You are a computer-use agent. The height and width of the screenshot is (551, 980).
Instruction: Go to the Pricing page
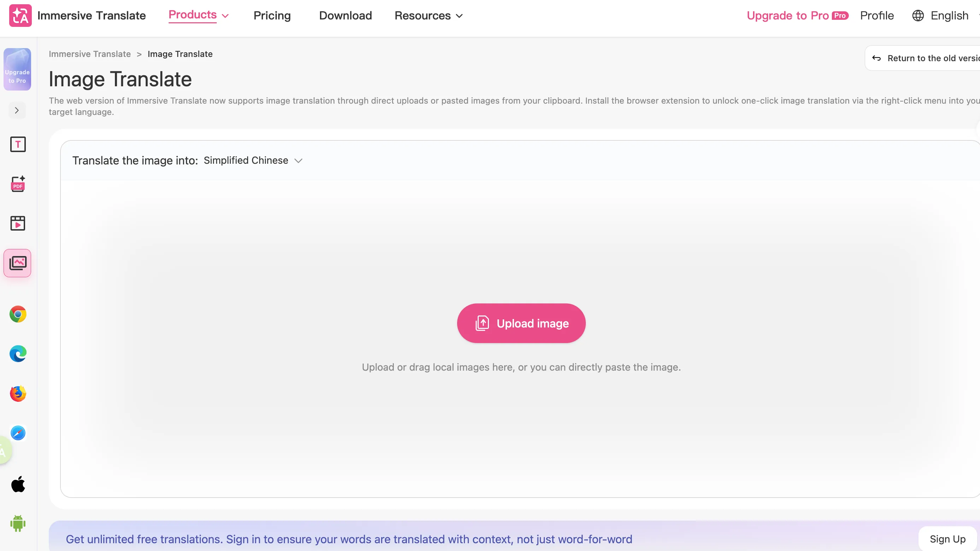[x=272, y=16]
